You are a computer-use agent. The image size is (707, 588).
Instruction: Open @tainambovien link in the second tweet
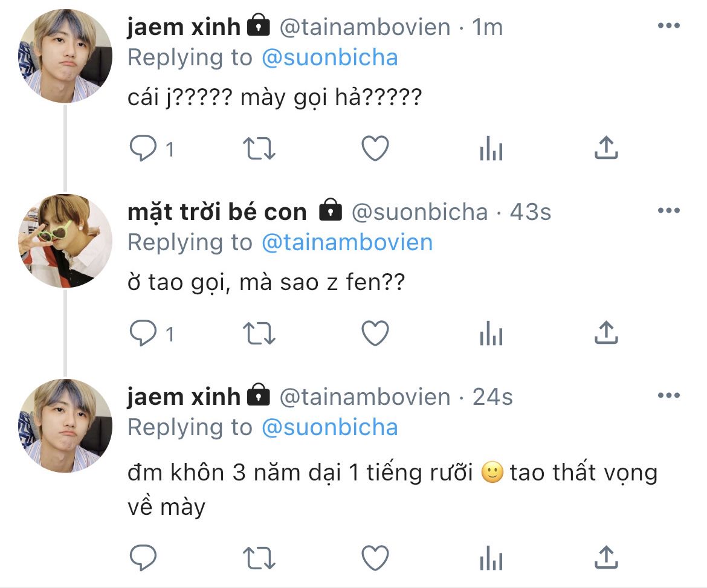coord(347,243)
